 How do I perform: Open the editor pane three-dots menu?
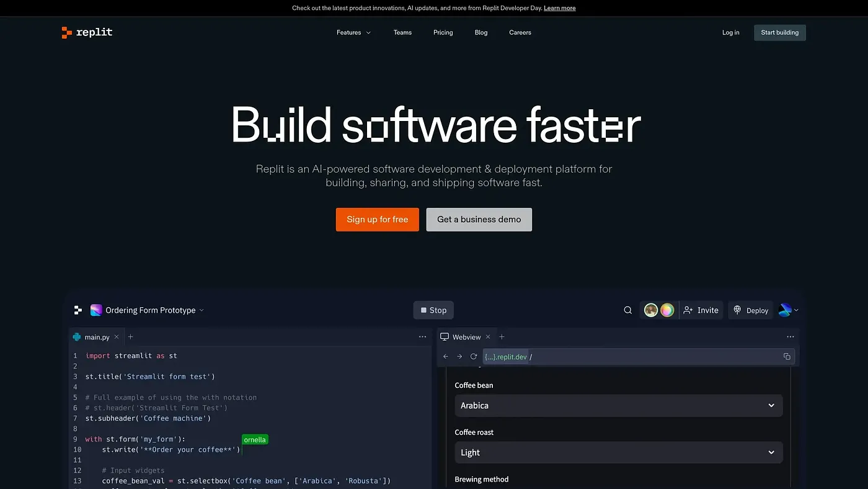[x=423, y=337]
